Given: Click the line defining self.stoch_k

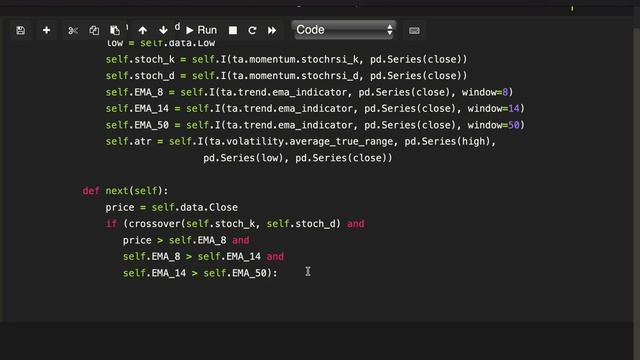Looking at the screenshot, I should coord(286,60).
